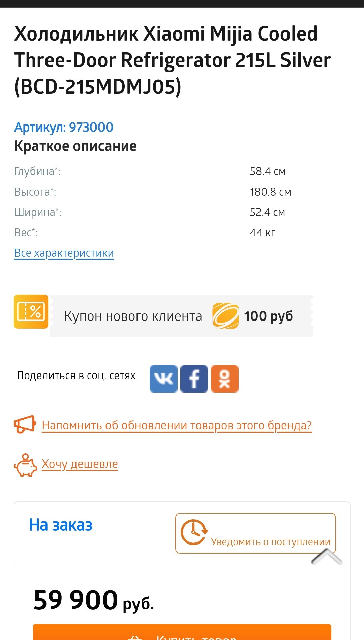Tap 'Уведомить о поступлении' button
Image resolution: width=364 pixels, height=640 pixels.
[255, 533]
